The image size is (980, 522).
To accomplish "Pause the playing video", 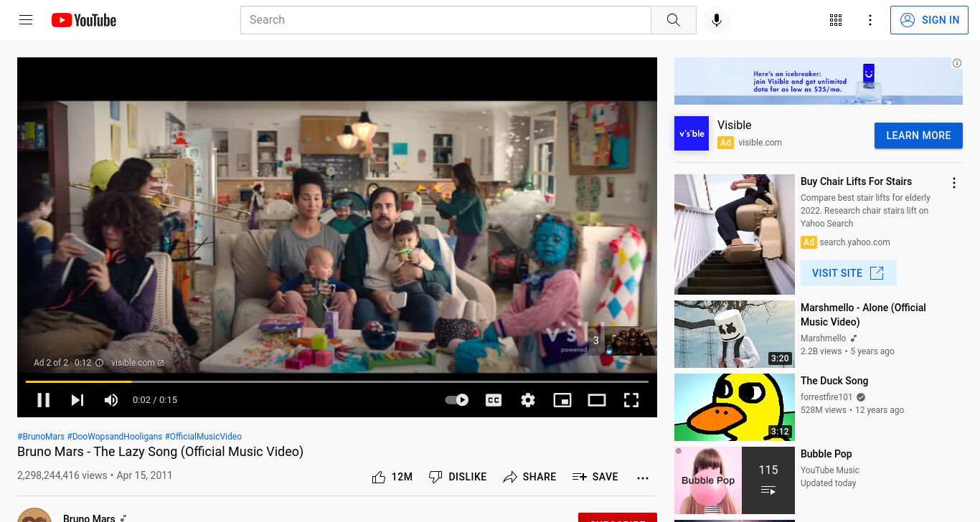I will pos(44,400).
